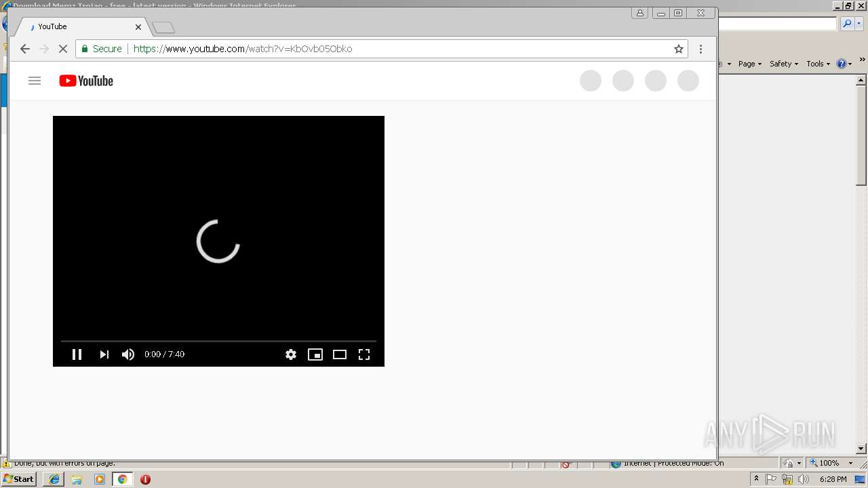Click the Internet Explorer search box
Image resolution: width=868 pixels, height=488 pixels.
[777, 24]
